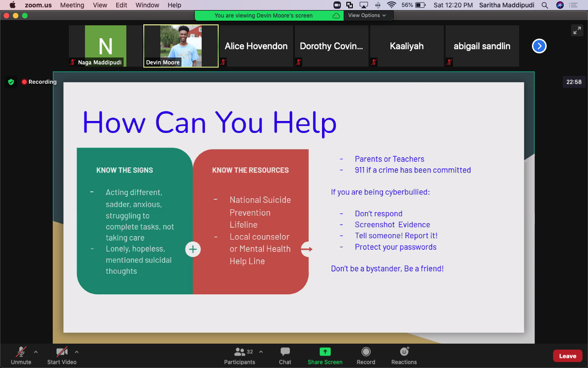Click the 'You are viewing Devin Moore's screen' banner
588x368 pixels.
coord(269,16)
